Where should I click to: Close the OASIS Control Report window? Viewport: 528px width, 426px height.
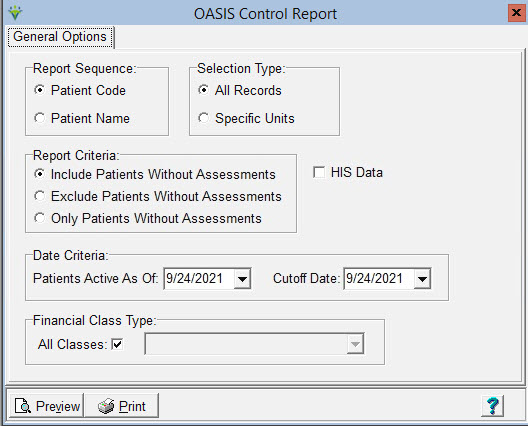516,13
